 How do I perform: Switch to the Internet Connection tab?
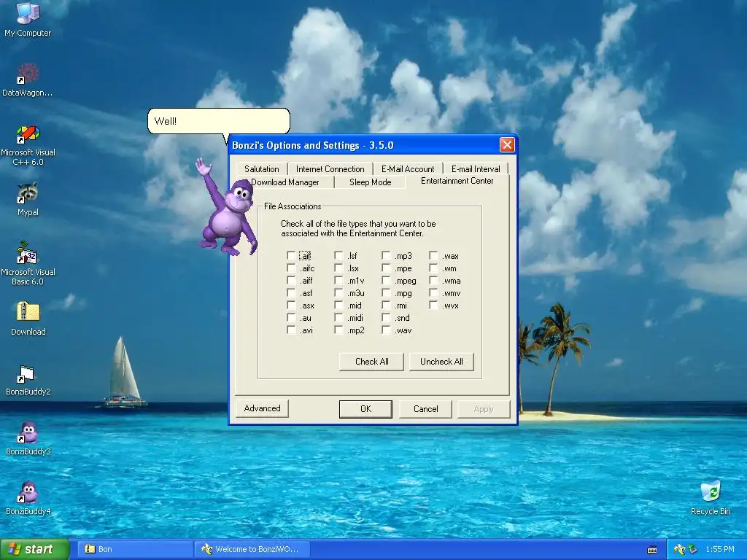(x=330, y=169)
